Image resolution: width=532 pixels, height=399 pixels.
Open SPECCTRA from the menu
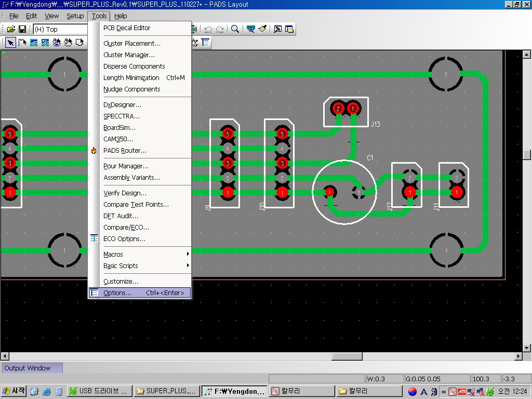point(140,116)
